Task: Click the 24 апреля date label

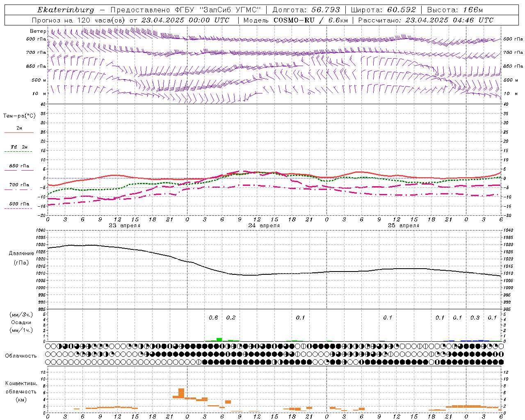Action: pyautogui.click(x=264, y=226)
